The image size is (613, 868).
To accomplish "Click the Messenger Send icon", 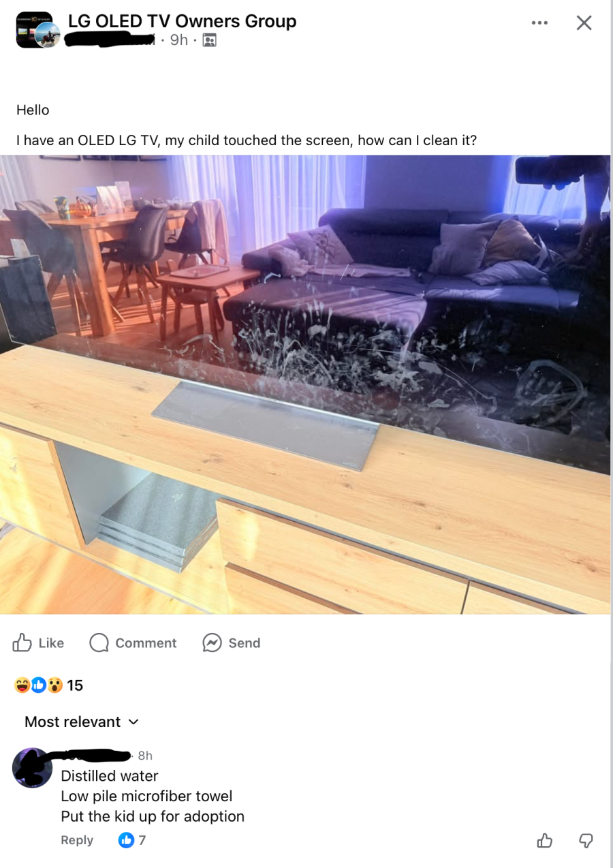I will pyautogui.click(x=213, y=642).
